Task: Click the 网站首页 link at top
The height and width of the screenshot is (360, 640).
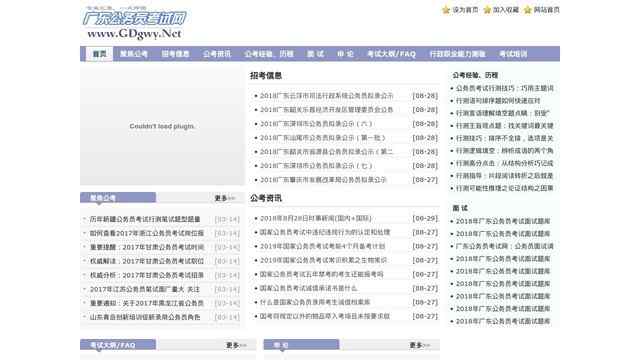Action: coord(547,10)
